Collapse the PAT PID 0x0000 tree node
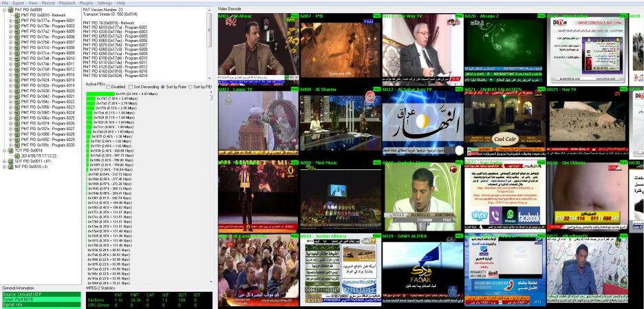The width and height of the screenshot is (644, 309). (x=5, y=10)
